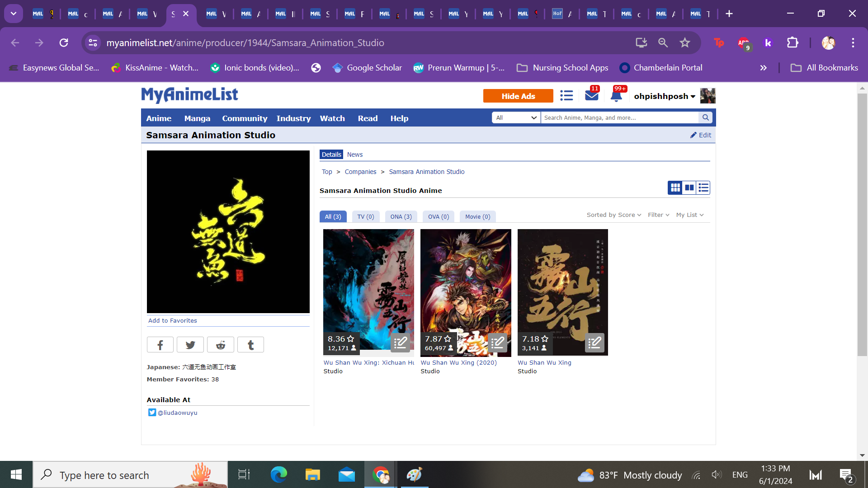Share page on Twitter
Screen dimensions: 868x488
coord(190,345)
